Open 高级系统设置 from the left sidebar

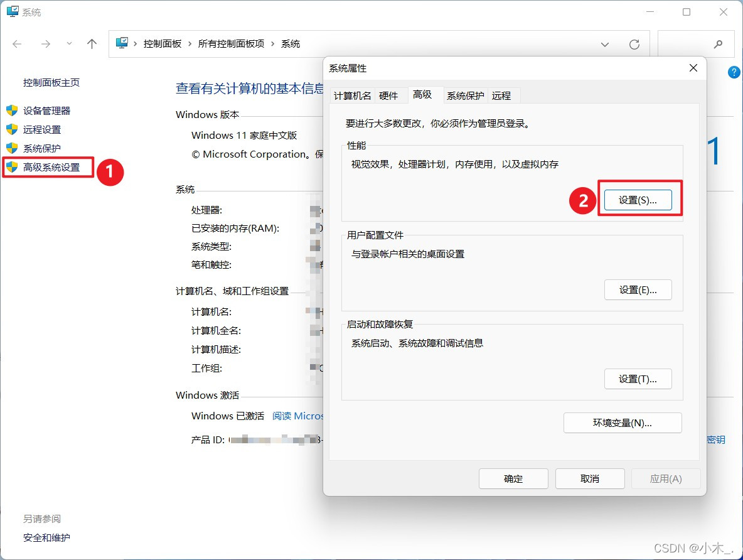click(51, 168)
